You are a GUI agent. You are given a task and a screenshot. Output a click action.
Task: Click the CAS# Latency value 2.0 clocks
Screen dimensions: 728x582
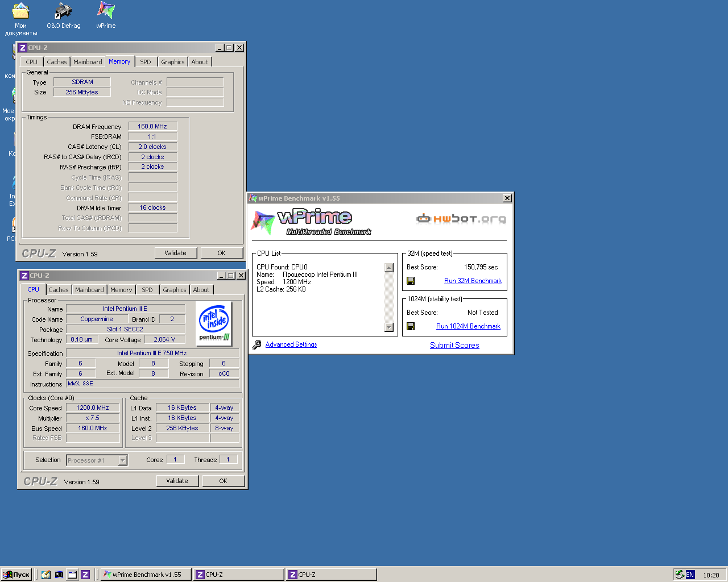pos(152,147)
